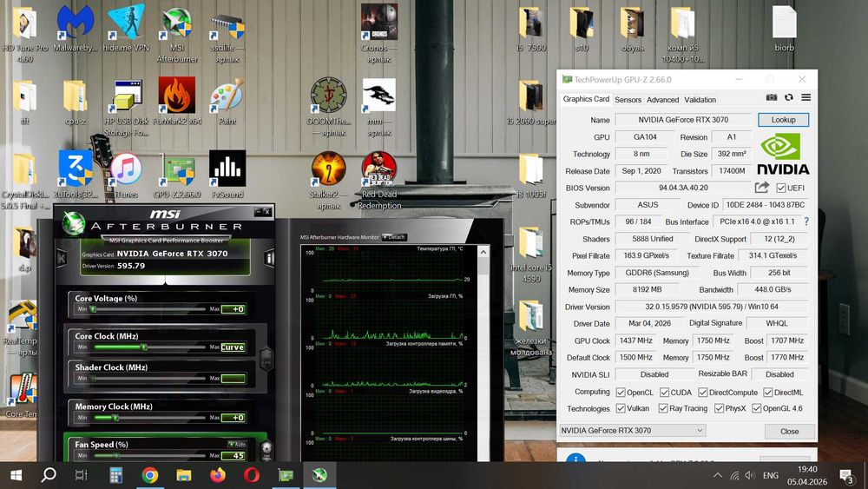This screenshot has width=868, height=489.
Task: Switch to the Advanced tab
Action: tap(662, 100)
